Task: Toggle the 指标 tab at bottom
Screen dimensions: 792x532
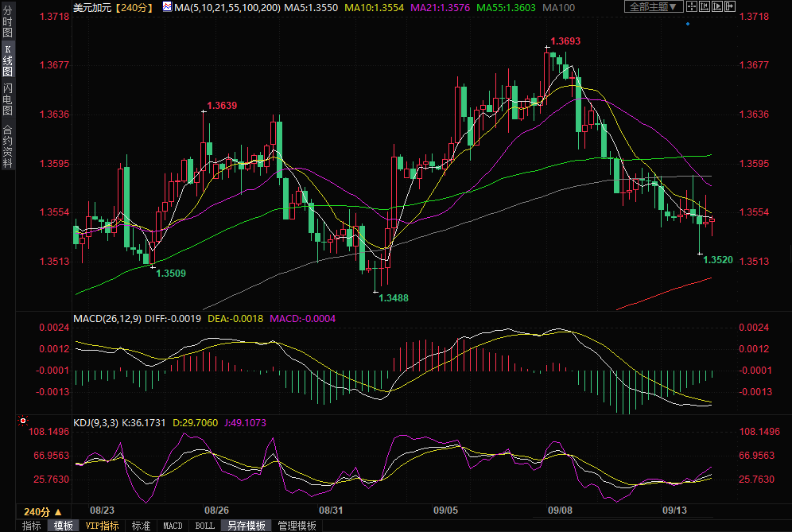Action: [x=31, y=526]
